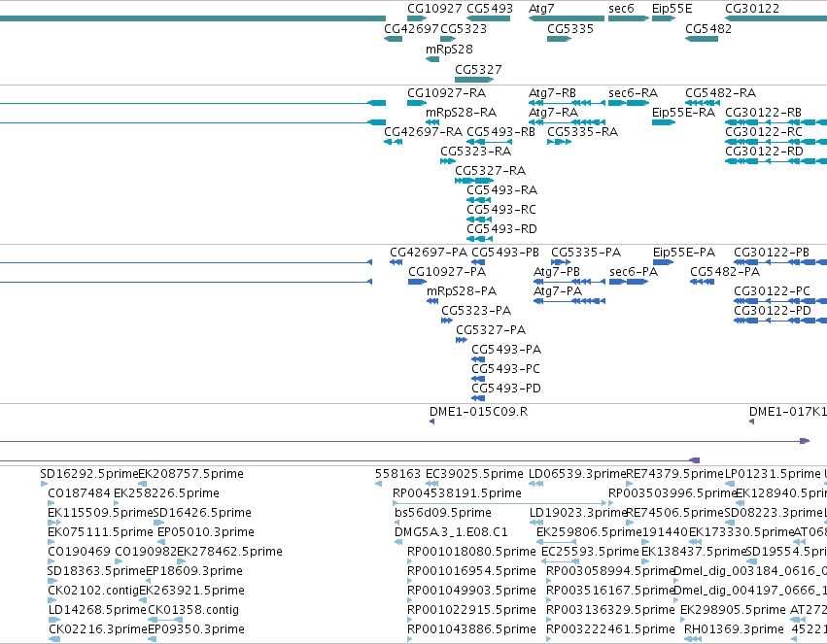Click EST DMG5A3_1.E08.C1 label
The height and width of the screenshot is (644, 827).
(451, 533)
